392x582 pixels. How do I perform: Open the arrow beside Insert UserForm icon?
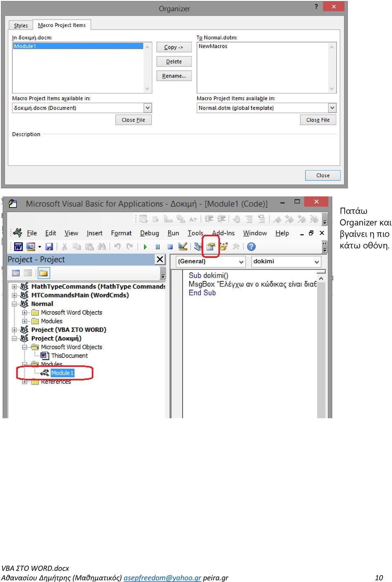[x=40, y=247]
